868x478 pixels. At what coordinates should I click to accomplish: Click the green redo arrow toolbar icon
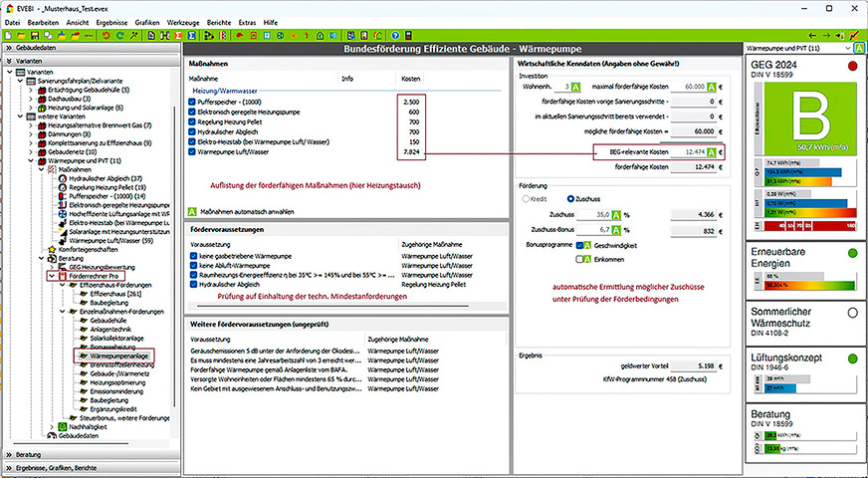click(119, 36)
